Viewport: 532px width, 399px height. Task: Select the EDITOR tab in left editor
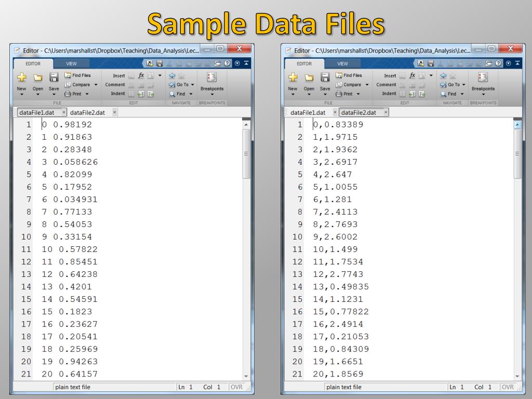click(33, 63)
